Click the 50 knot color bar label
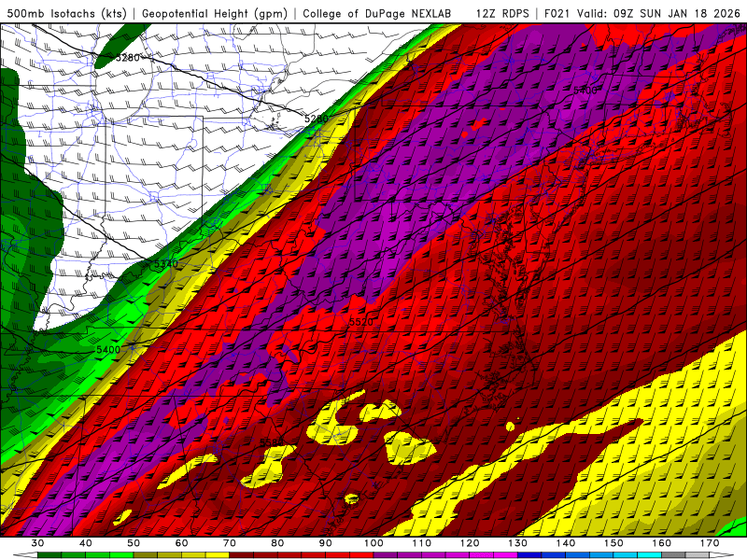The height and width of the screenshot is (560, 747). tap(134, 543)
